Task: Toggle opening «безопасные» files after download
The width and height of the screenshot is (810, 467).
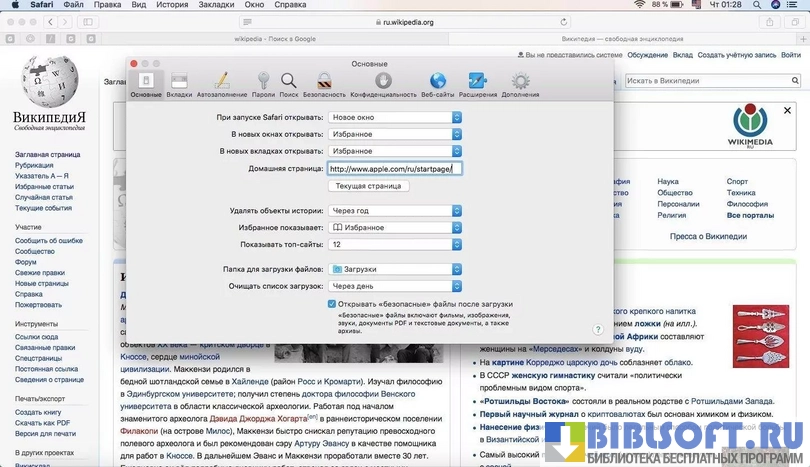Action: point(333,304)
